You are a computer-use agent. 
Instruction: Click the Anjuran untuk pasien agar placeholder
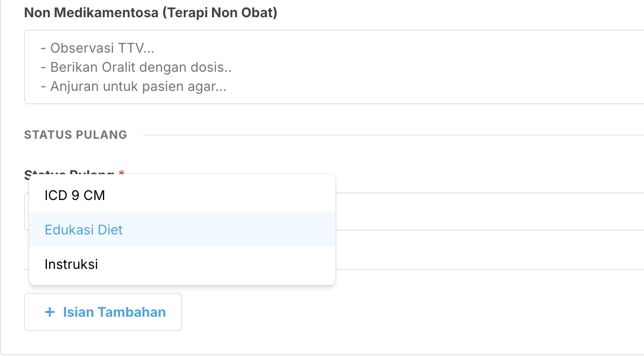coord(133,87)
